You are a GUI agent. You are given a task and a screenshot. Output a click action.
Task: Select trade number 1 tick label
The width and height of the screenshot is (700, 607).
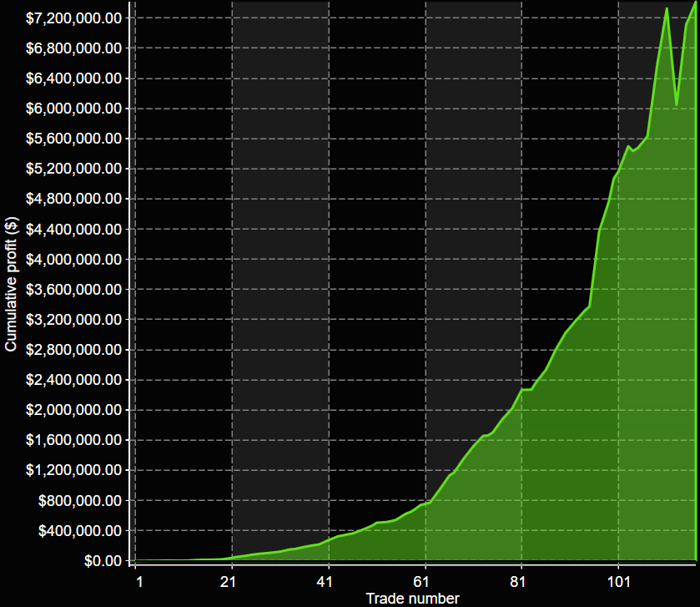(x=139, y=581)
